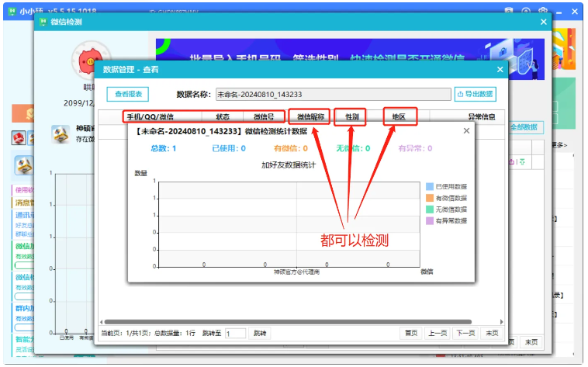Click the orange banner icon in main sidebar
The width and height of the screenshot is (588, 367).
click(22, 113)
